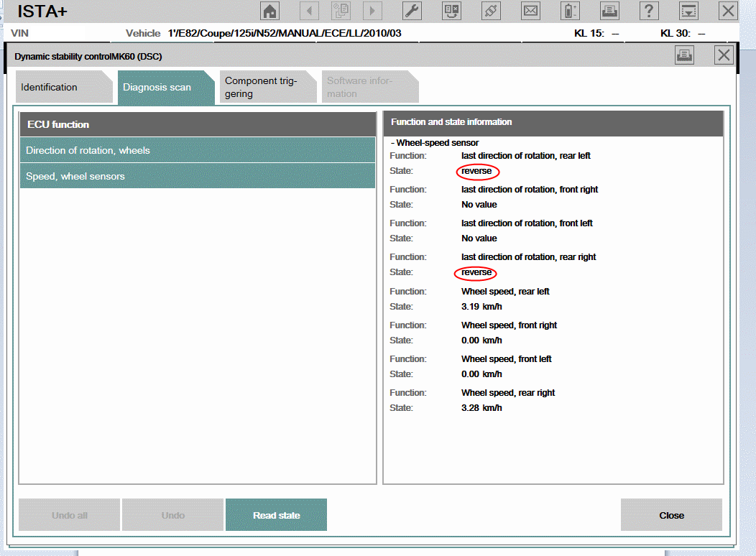The height and width of the screenshot is (556, 756).
Task: Open the Software information tab
Action: pos(370,87)
